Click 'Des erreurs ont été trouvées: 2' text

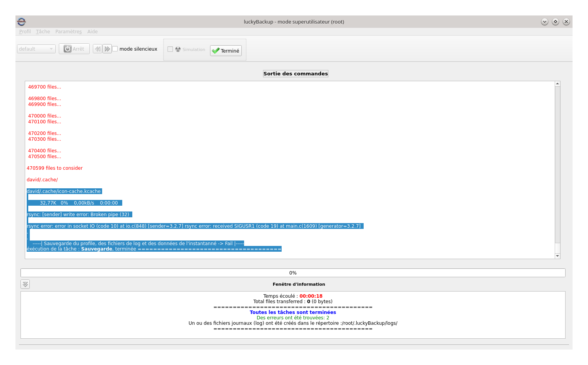click(x=293, y=318)
